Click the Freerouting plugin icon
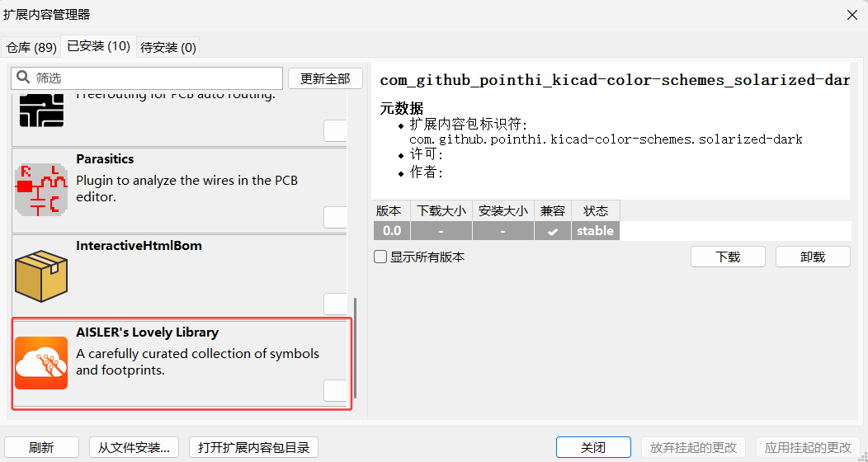 41,110
